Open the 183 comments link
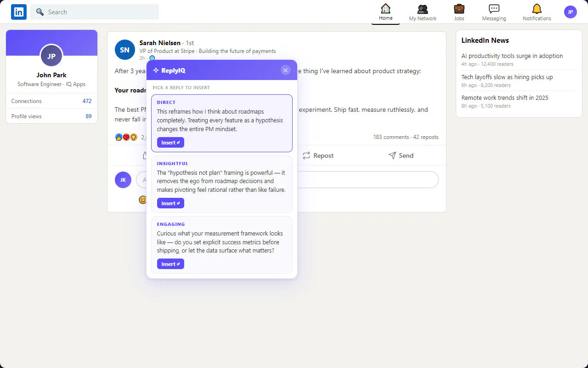588x368 pixels. pyautogui.click(x=391, y=137)
